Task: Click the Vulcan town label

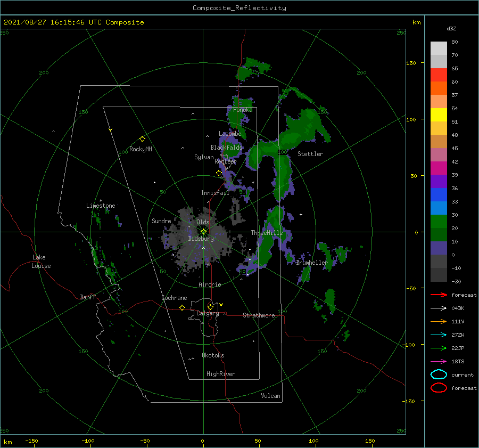Action: coord(270,396)
